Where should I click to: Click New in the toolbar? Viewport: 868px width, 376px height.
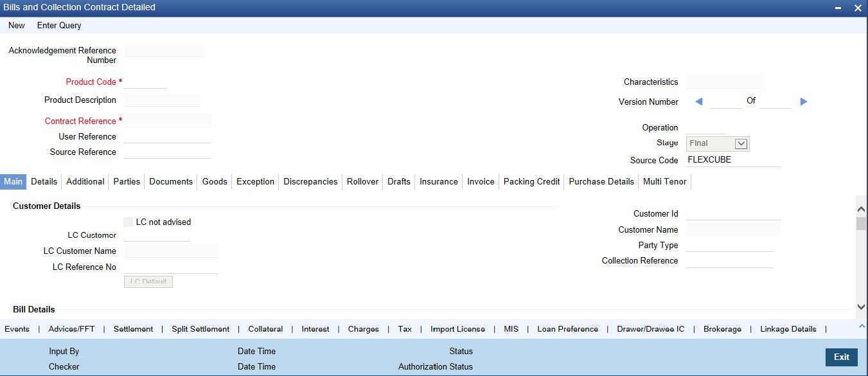click(x=17, y=25)
